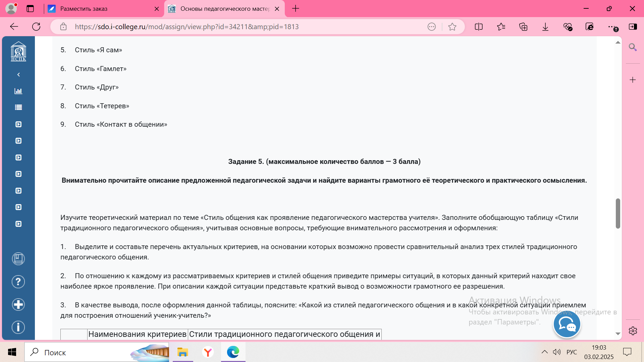Toggle split screen view in browser
This screenshot has width=644, height=362.
coord(479,27)
